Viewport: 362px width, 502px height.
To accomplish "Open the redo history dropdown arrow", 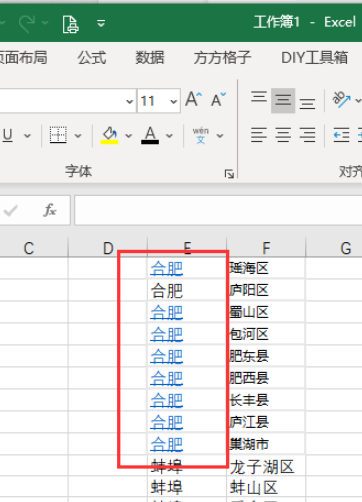I will [45, 23].
